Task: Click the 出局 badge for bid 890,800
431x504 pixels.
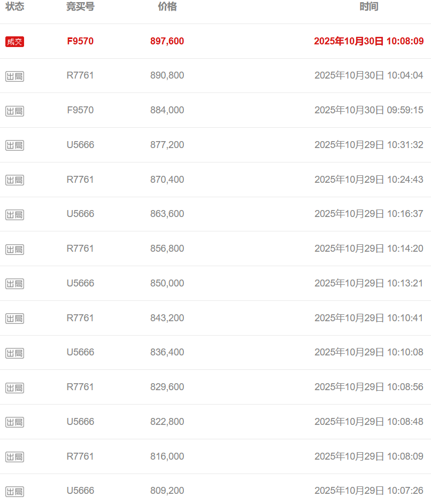Action: point(14,76)
